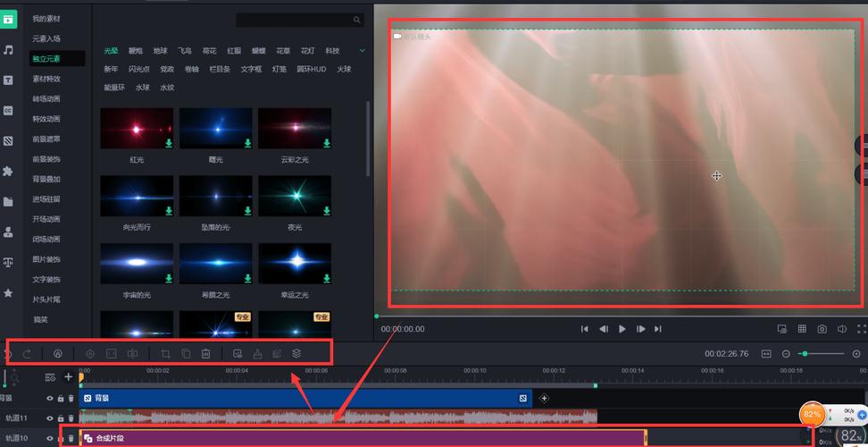The height and width of the screenshot is (447, 868).
Task: Click the timeline zoom slider
Action: [822, 354]
